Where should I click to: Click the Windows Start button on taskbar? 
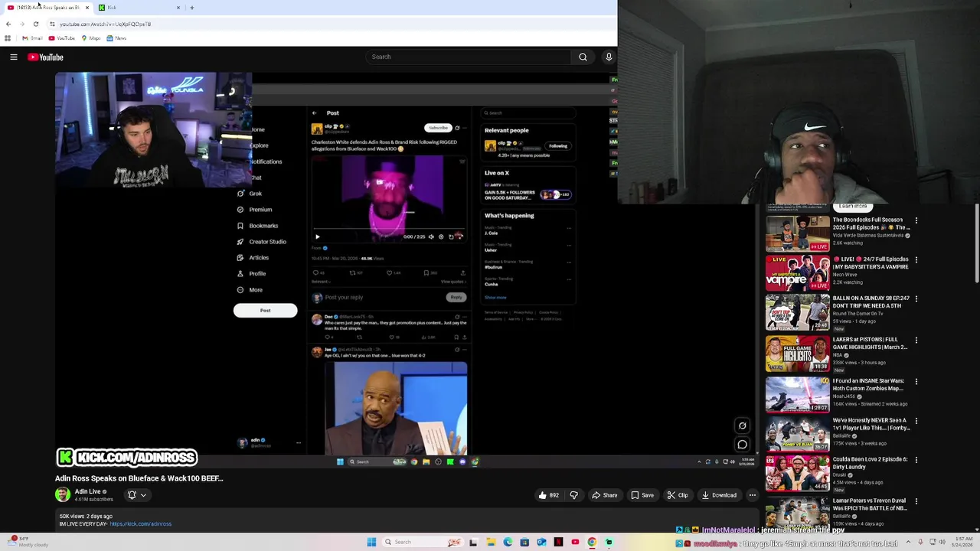coord(371,542)
